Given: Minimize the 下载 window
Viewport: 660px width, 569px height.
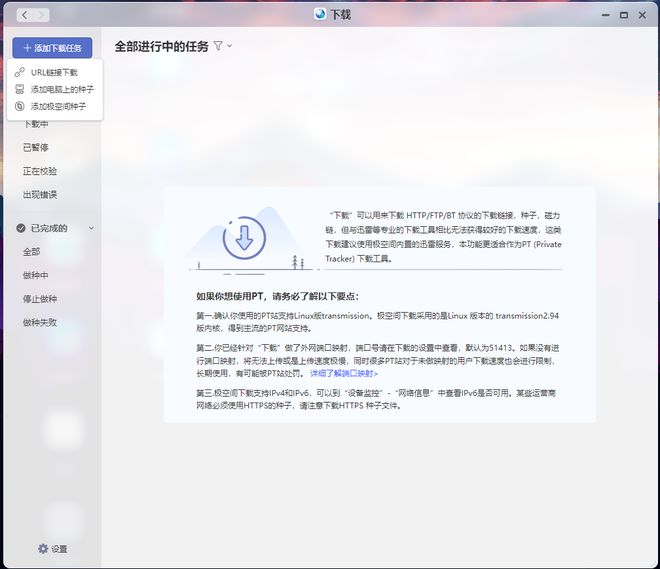Looking at the screenshot, I should pos(606,15).
